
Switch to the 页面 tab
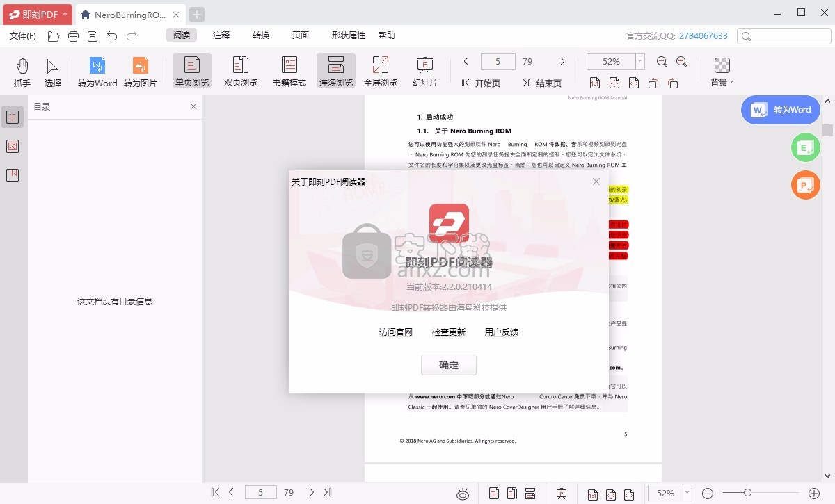point(301,35)
